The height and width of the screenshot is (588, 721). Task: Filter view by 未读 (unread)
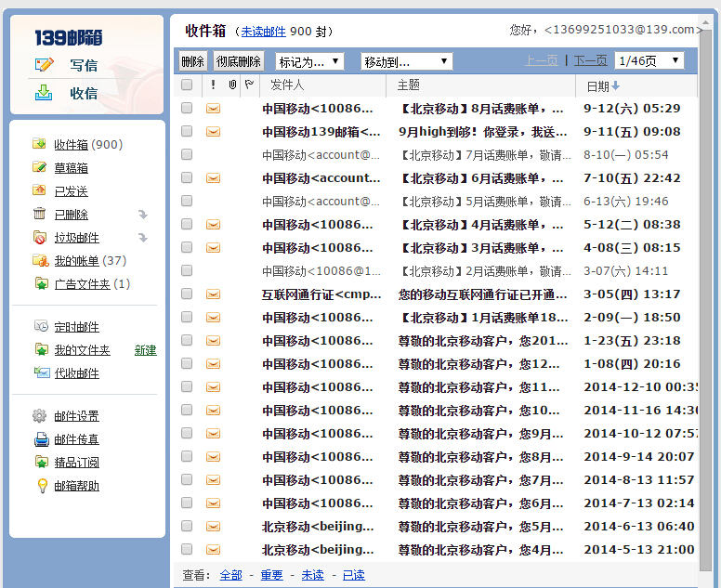pyautogui.click(x=313, y=575)
